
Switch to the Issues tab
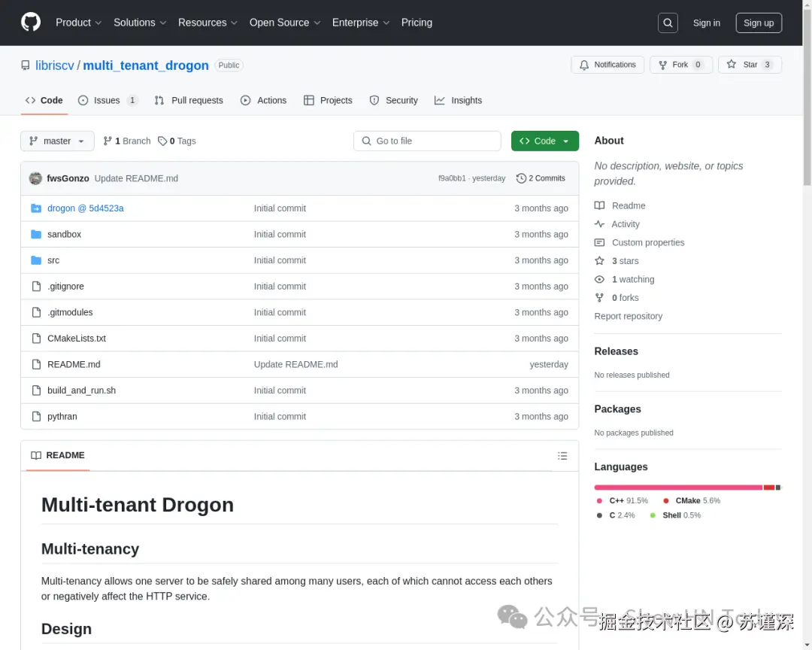coord(108,101)
